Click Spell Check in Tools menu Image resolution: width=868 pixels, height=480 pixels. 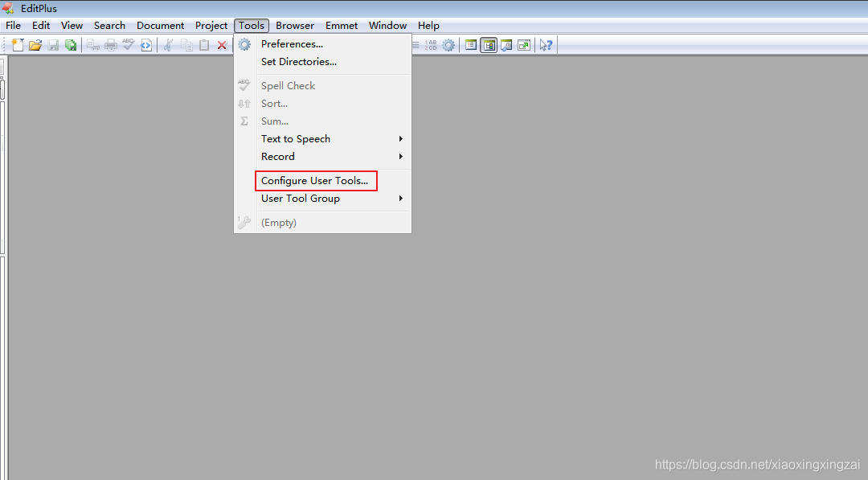click(323, 86)
